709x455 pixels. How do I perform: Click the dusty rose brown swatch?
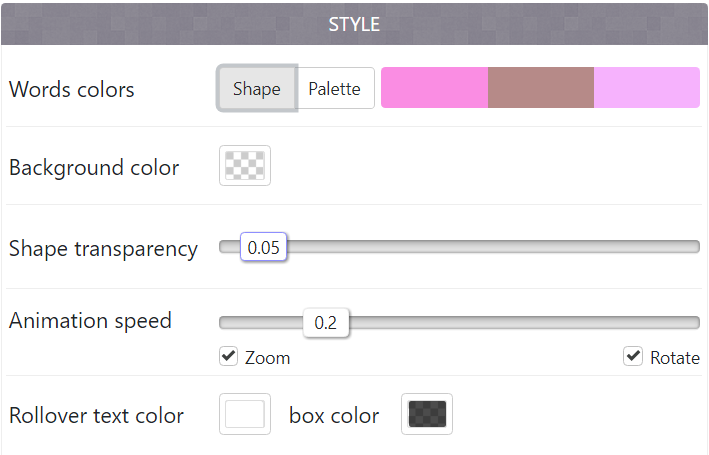[541, 88]
